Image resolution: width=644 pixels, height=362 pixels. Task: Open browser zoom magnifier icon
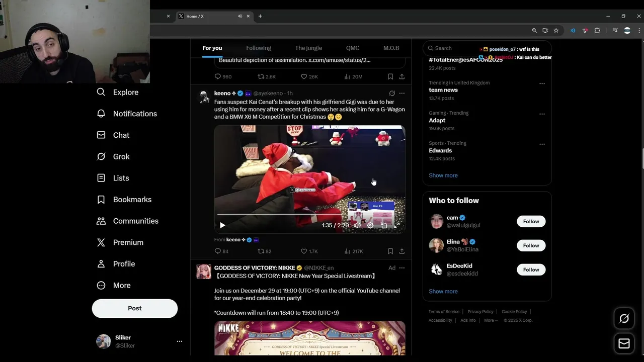tap(534, 31)
